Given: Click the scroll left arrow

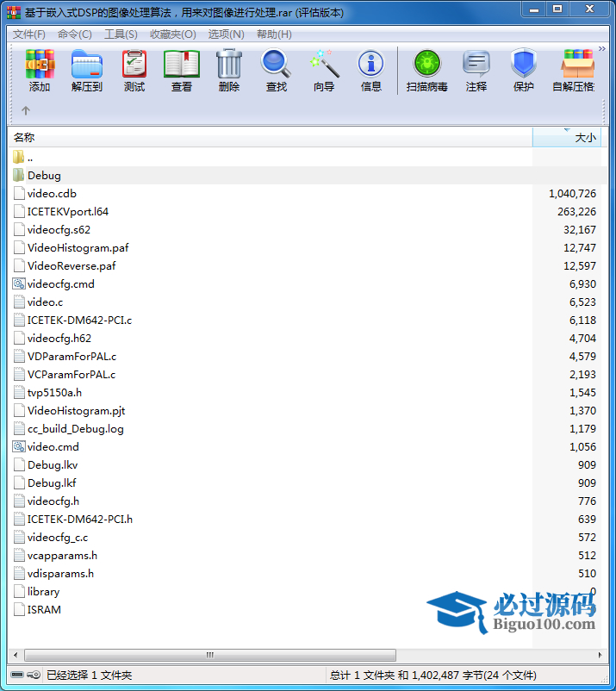Looking at the screenshot, I should [x=16, y=655].
